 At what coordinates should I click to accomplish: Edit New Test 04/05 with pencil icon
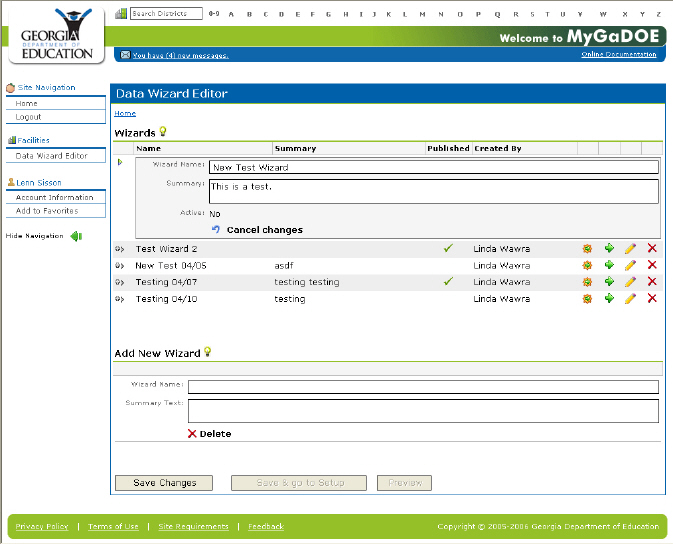630,265
